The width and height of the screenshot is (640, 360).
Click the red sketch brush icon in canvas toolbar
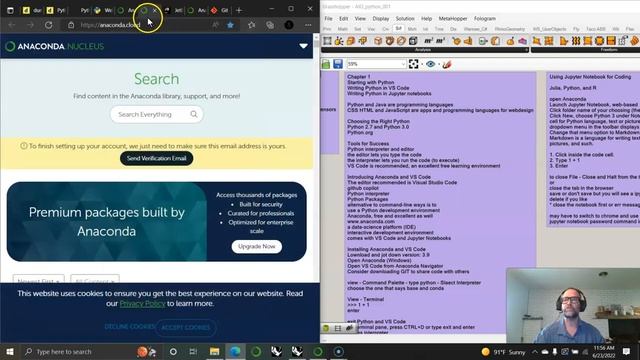point(447,64)
